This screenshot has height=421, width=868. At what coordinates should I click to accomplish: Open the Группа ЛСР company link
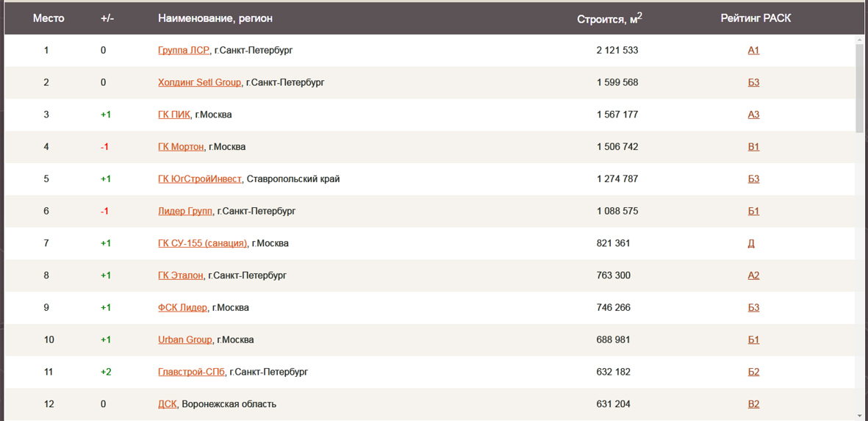pos(183,51)
